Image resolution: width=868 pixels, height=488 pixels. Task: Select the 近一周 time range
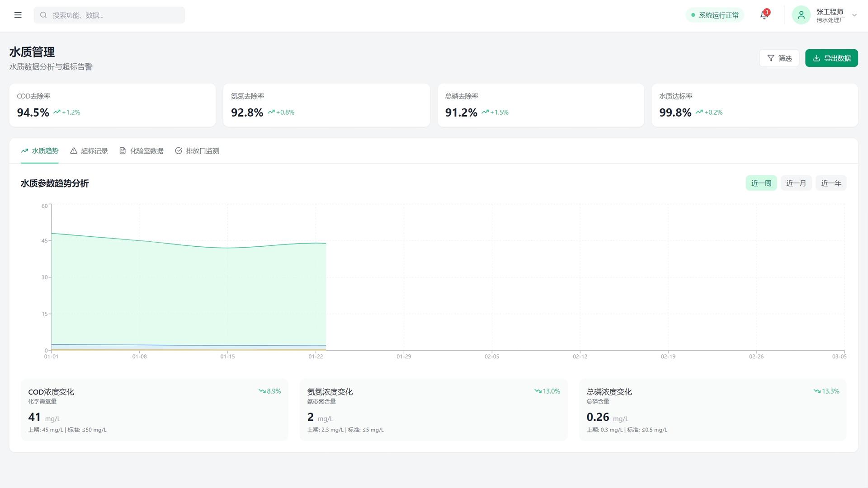(x=761, y=183)
